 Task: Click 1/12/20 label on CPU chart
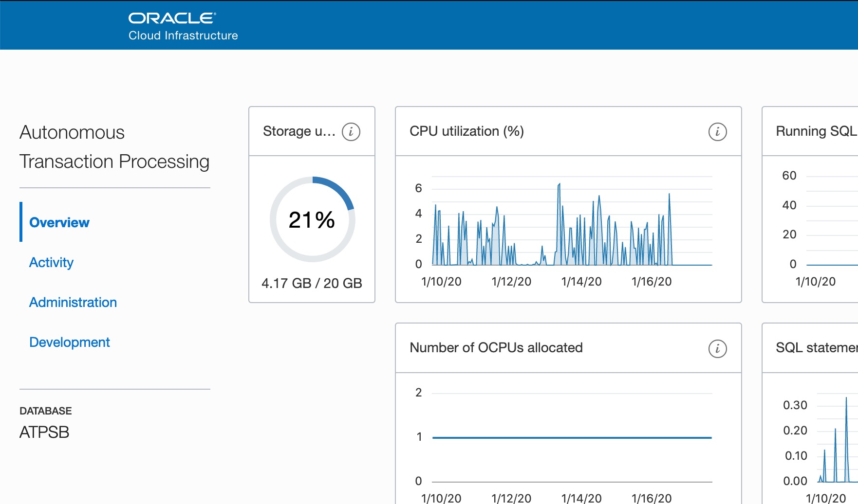pyautogui.click(x=511, y=282)
